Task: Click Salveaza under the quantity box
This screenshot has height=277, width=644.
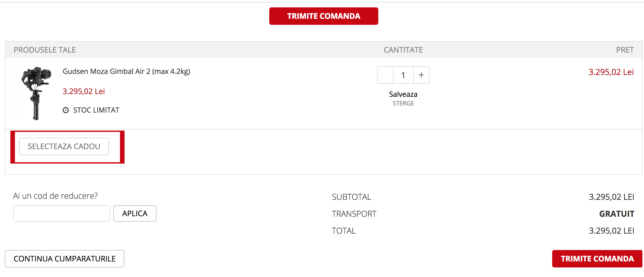Action: click(x=403, y=94)
